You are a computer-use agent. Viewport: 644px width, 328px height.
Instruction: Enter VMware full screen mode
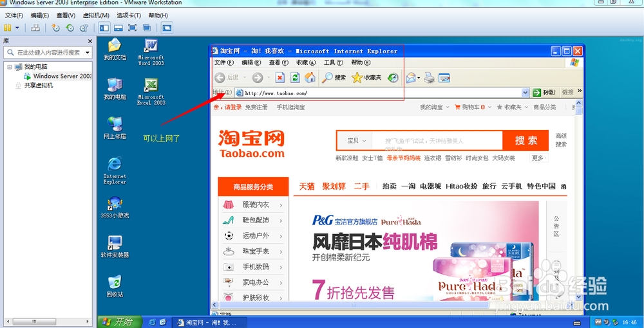pyautogui.click(x=132, y=28)
